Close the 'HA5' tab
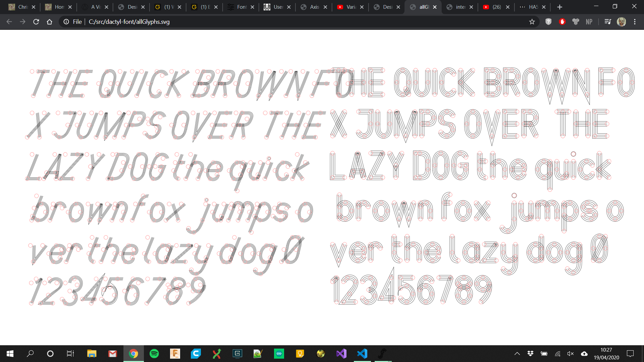644x362 pixels. tap(544, 7)
